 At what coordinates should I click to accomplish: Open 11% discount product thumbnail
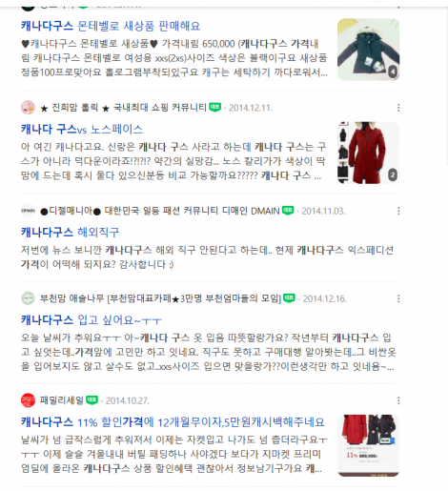(368, 445)
